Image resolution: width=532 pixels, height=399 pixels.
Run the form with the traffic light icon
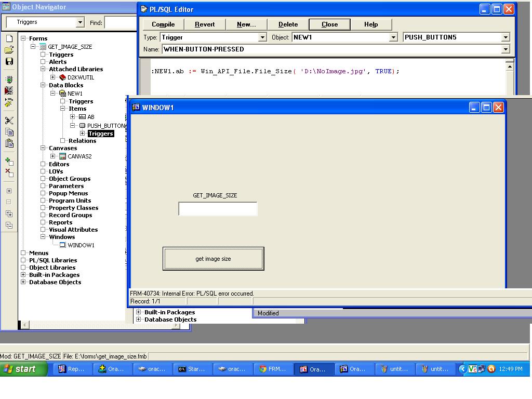9,79
